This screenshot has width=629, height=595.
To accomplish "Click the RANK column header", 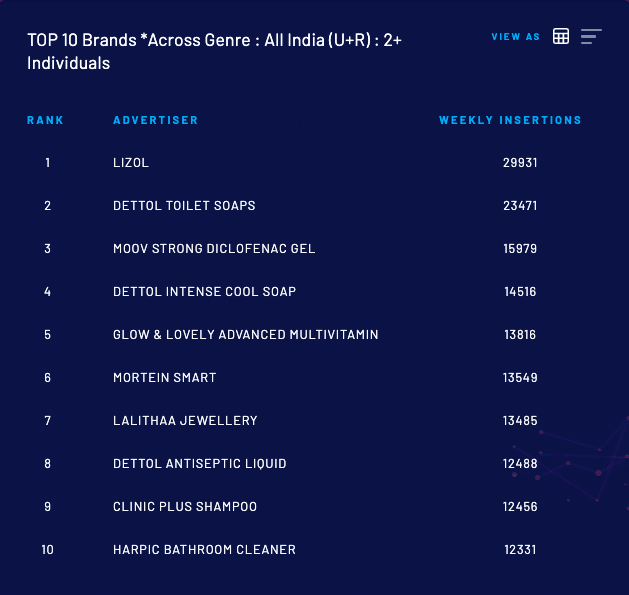I will tap(45, 120).
